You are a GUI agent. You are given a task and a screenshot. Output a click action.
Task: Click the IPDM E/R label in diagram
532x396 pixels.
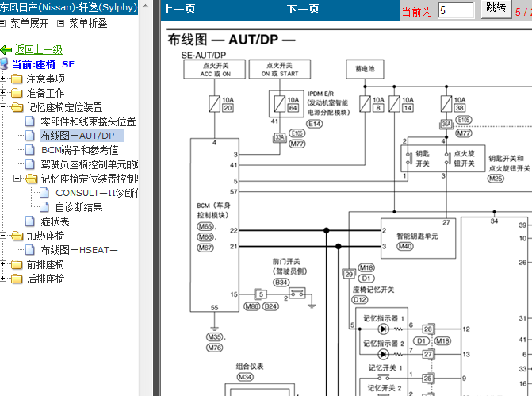click(x=320, y=94)
